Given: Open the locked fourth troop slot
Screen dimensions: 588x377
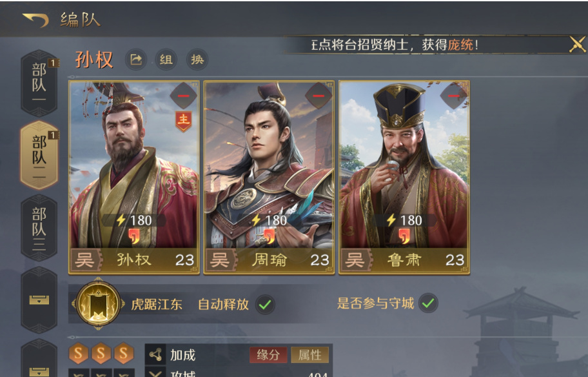Looking at the screenshot, I should pyautogui.click(x=39, y=300).
